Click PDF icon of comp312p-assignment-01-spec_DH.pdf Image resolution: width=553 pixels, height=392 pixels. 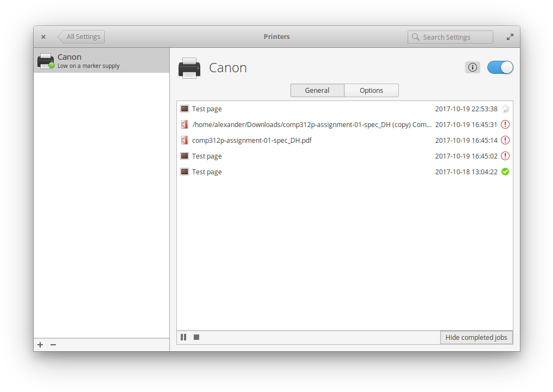pyautogui.click(x=184, y=140)
